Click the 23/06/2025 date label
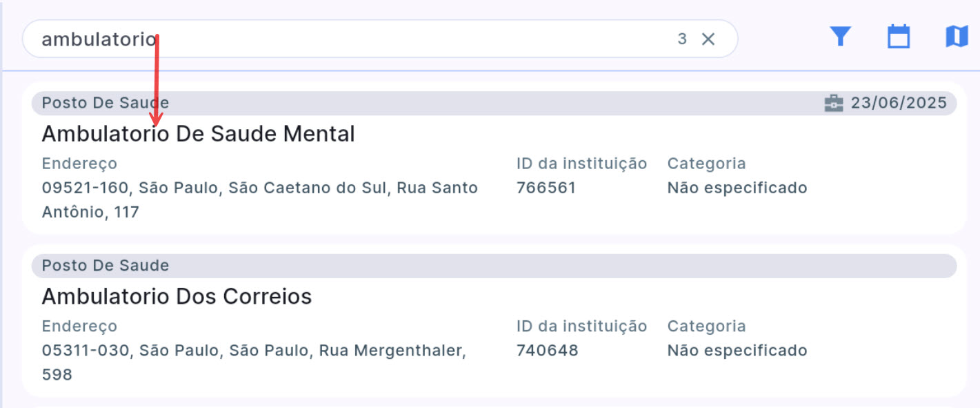The image size is (980, 408). tap(898, 104)
